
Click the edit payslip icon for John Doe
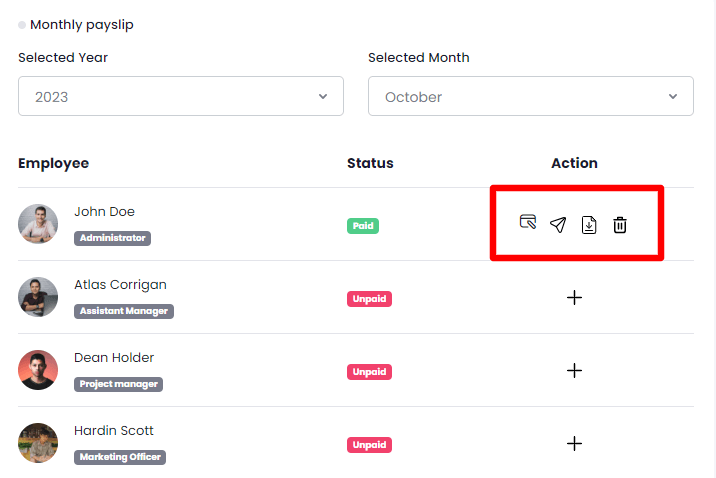click(x=528, y=223)
